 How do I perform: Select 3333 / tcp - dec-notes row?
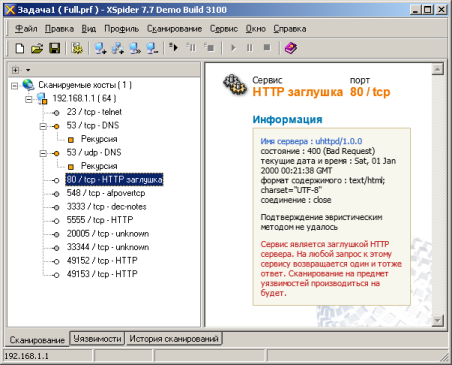tap(106, 207)
